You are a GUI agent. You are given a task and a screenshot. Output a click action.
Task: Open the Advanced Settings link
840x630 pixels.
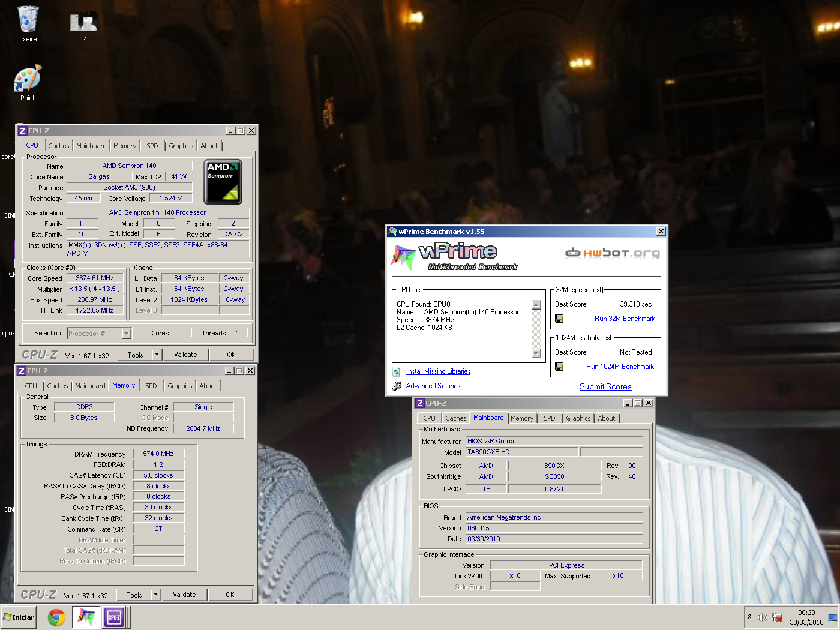coord(433,386)
